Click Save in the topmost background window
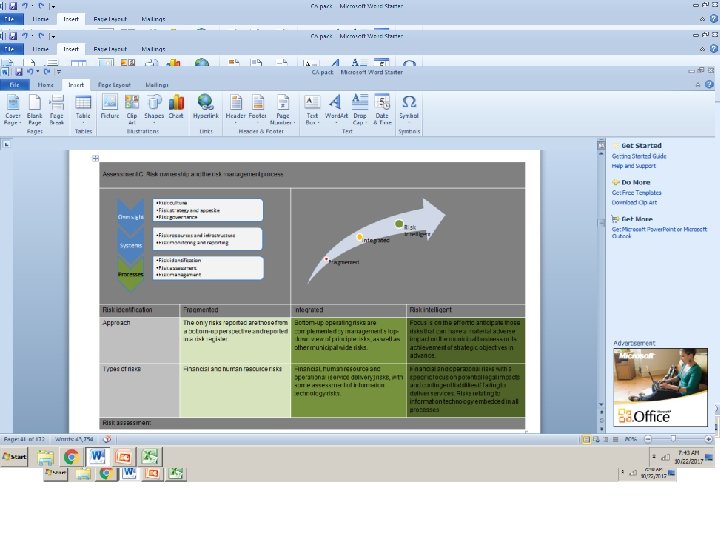This screenshot has height=540, width=720. tap(13, 6)
